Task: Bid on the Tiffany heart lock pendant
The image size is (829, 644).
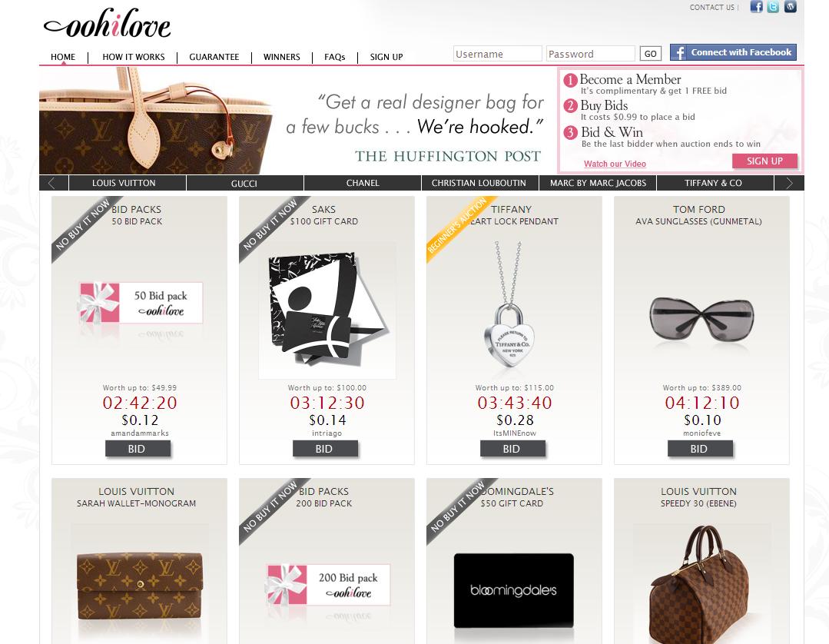Action: click(x=512, y=449)
